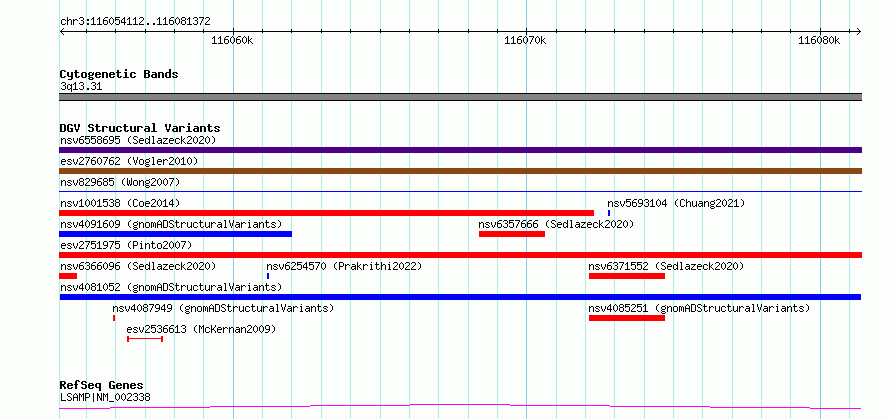The image size is (890, 419).
Task: Click the Cytogenetic Bands track title
Action: (119, 74)
